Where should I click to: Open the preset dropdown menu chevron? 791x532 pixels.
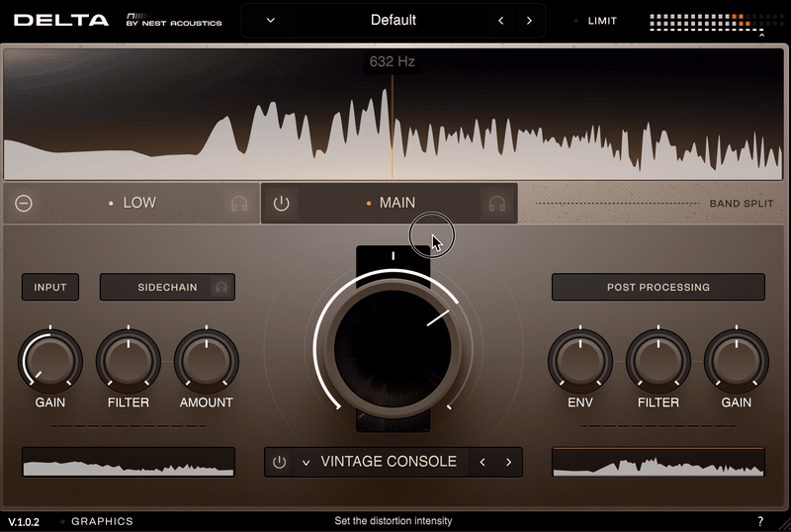click(x=271, y=21)
